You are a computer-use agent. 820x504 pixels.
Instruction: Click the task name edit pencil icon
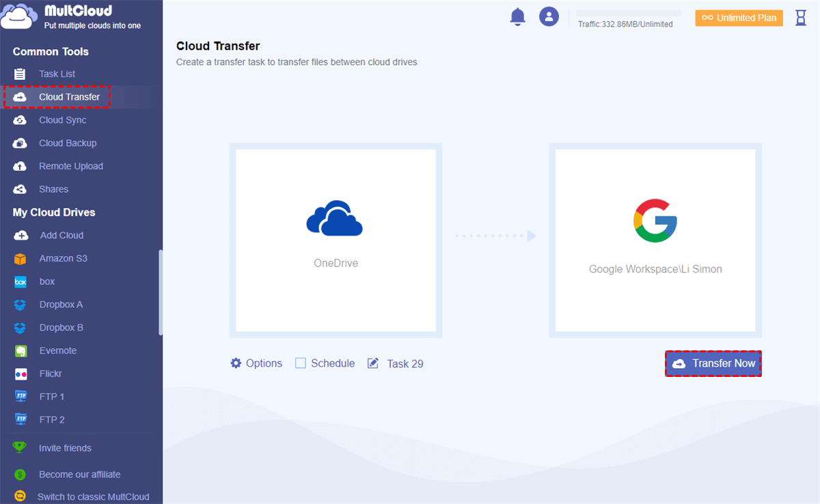pyautogui.click(x=373, y=363)
